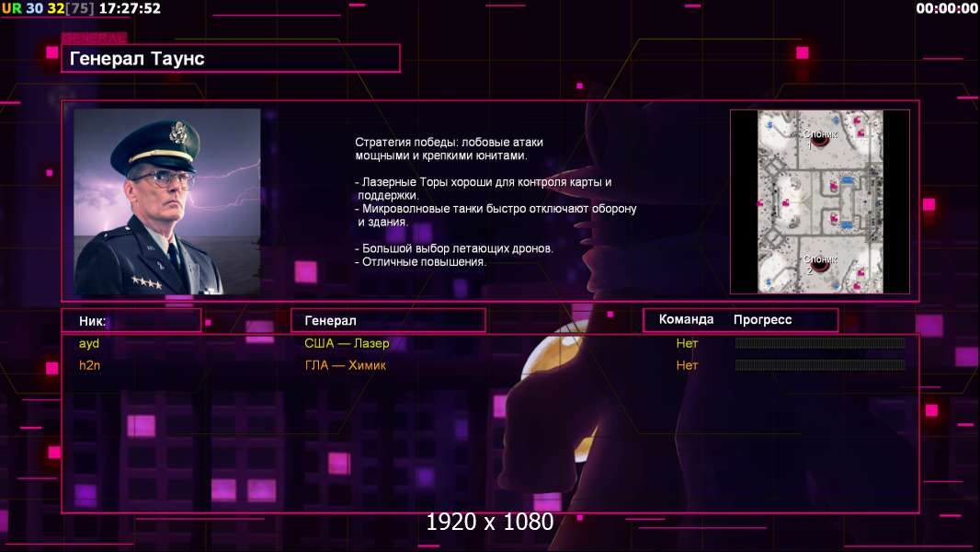Click the General Townes portrait image
The height and width of the screenshot is (552, 980).
click(167, 201)
